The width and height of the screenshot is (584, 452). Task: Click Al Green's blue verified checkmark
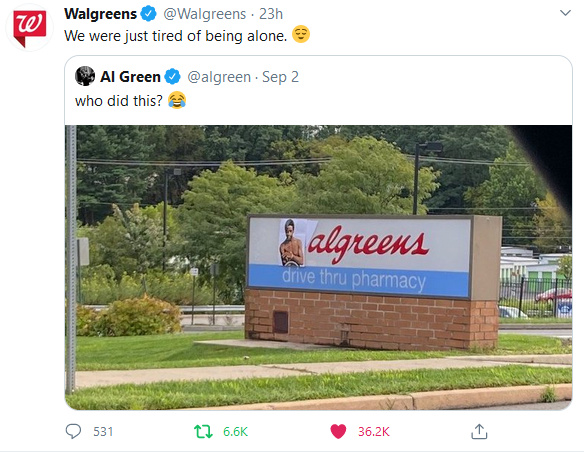tap(172, 77)
